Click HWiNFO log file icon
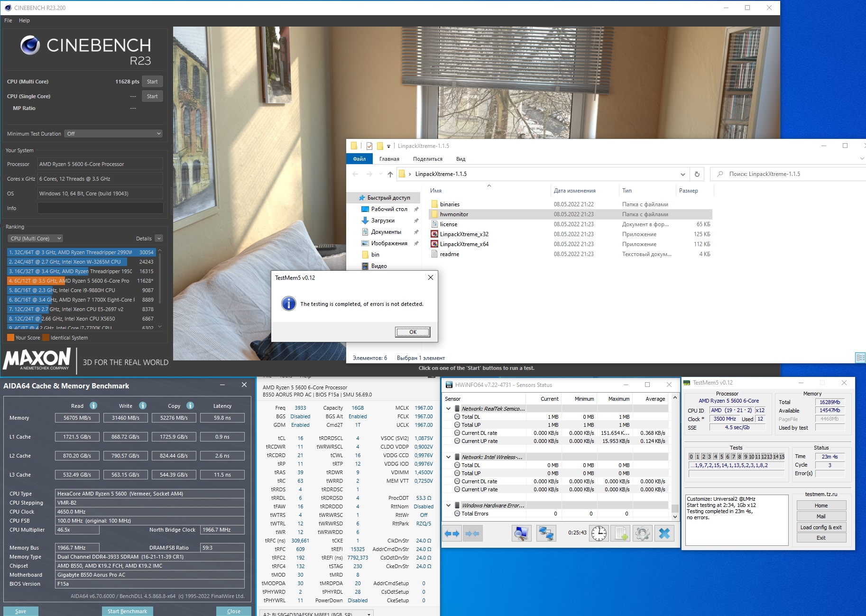 coord(620,533)
